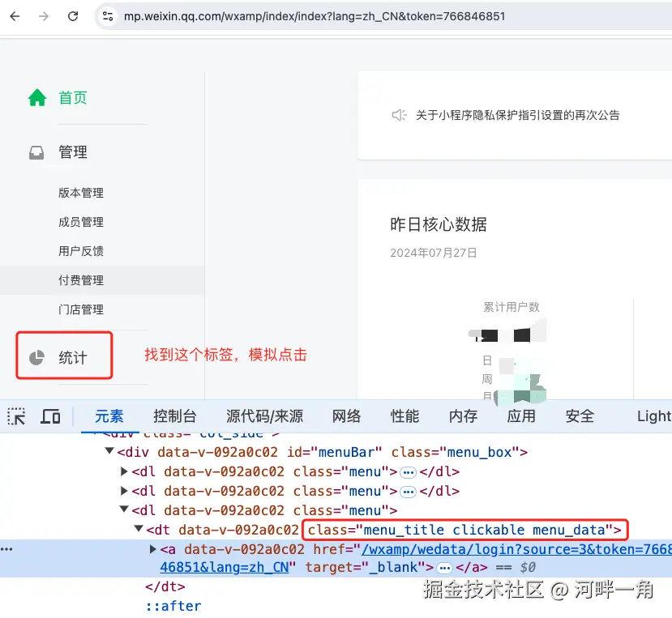Screen dimensions: 672x618
Task: Collapse the div#menuBar node
Action: click(x=109, y=451)
